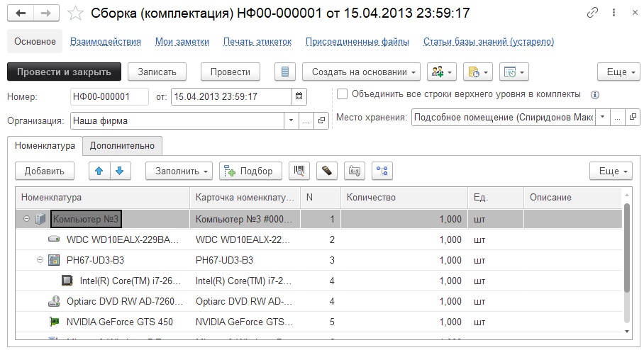
Task: Click the 'Провести и закрыть' button
Action: click(64, 72)
